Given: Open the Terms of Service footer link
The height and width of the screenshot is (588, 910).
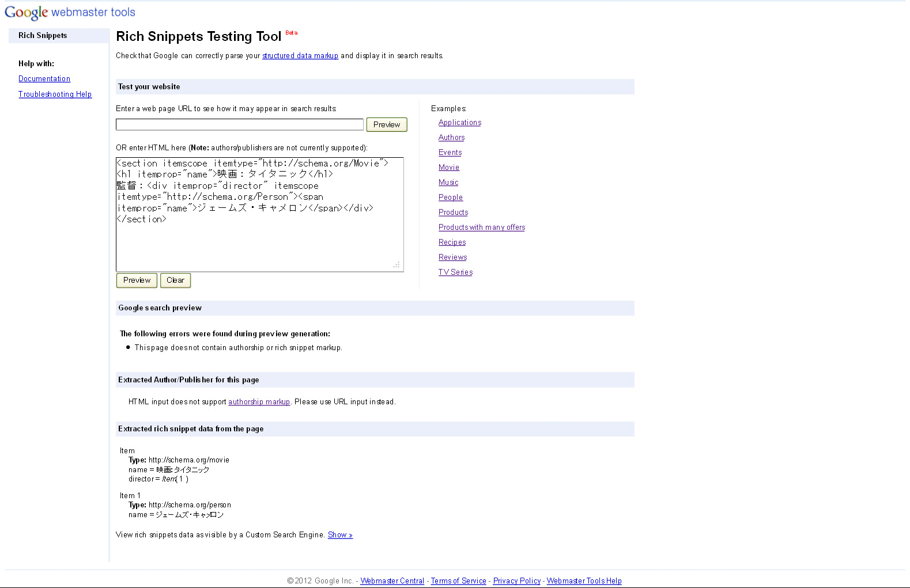Looking at the screenshot, I should point(459,581).
